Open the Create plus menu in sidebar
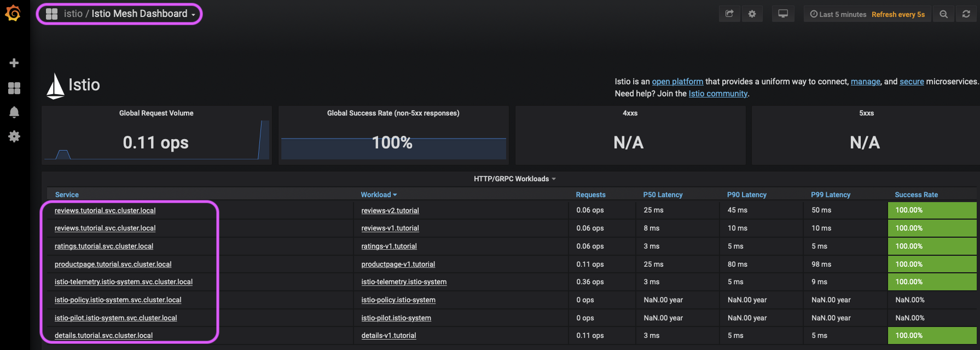This screenshot has height=350, width=980. click(x=14, y=63)
